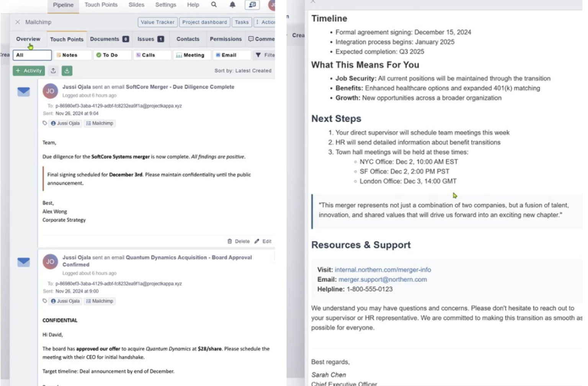Click the chat feedback icon in top bar
Viewport: 588px width, 386px height.
pyautogui.click(x=252, y=5)
